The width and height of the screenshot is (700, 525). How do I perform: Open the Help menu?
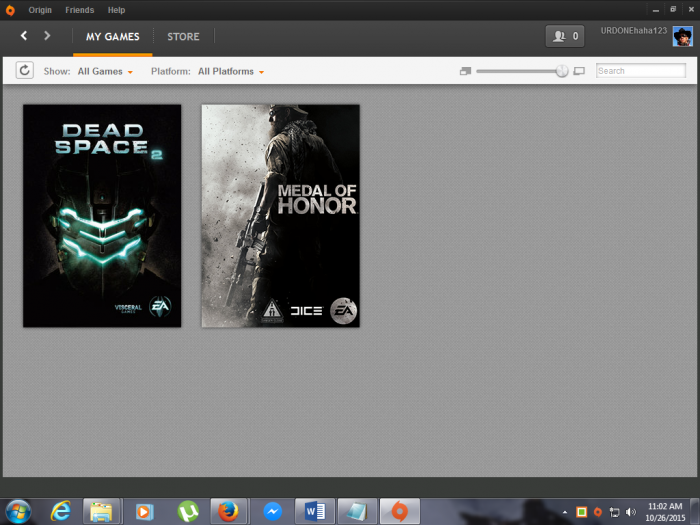click(x=116, y=10)
